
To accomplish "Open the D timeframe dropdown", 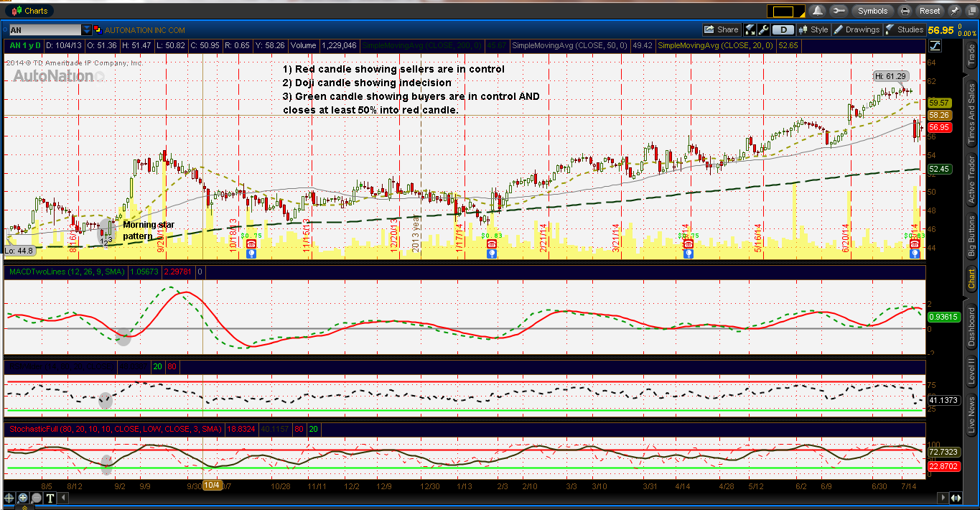I will 783,29.
